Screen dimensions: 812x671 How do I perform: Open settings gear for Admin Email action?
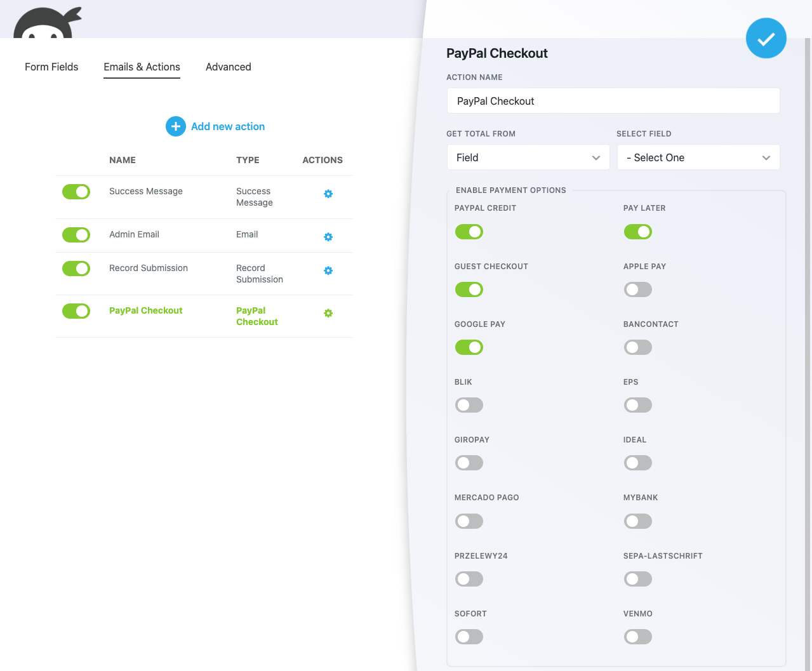coord(328,237)
